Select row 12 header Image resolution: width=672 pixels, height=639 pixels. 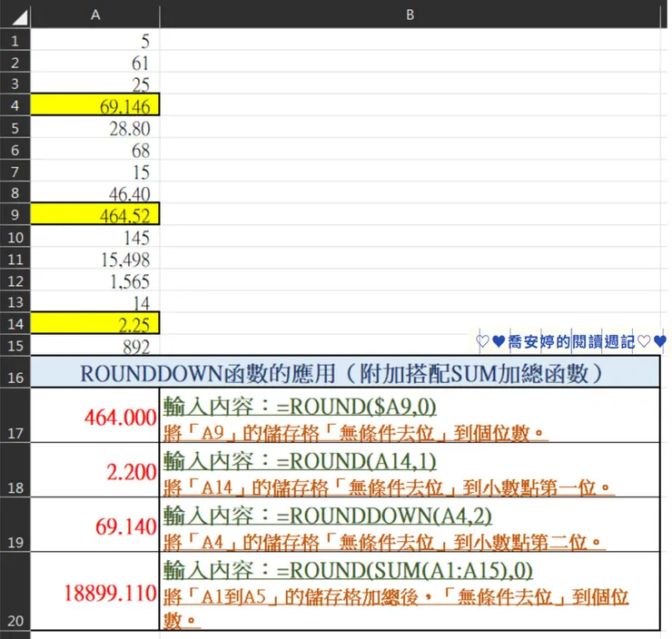pyautogui.click(x=15, y=280)
